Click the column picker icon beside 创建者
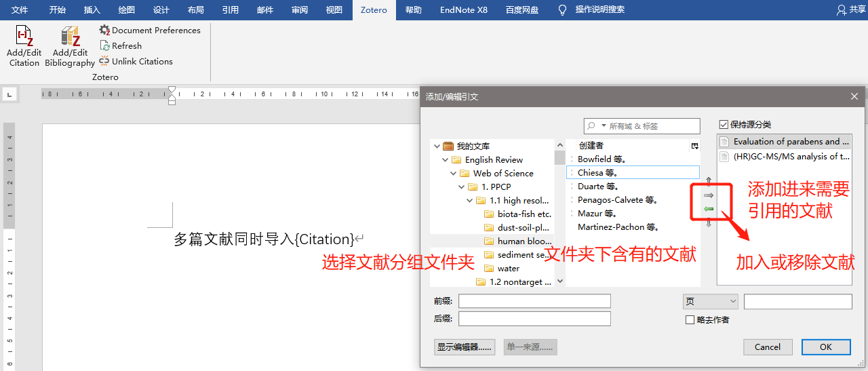This screenshot has width=868, height=371. pos(694,146)
